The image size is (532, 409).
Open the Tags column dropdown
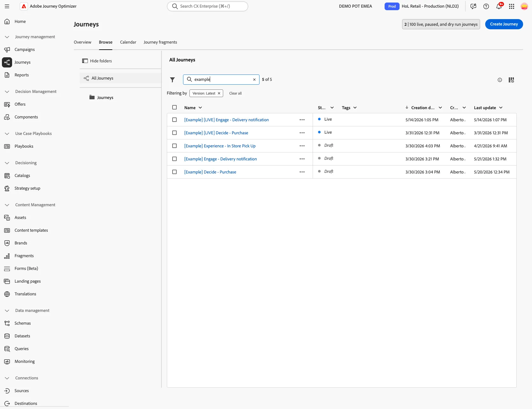[x=355, y=108]
